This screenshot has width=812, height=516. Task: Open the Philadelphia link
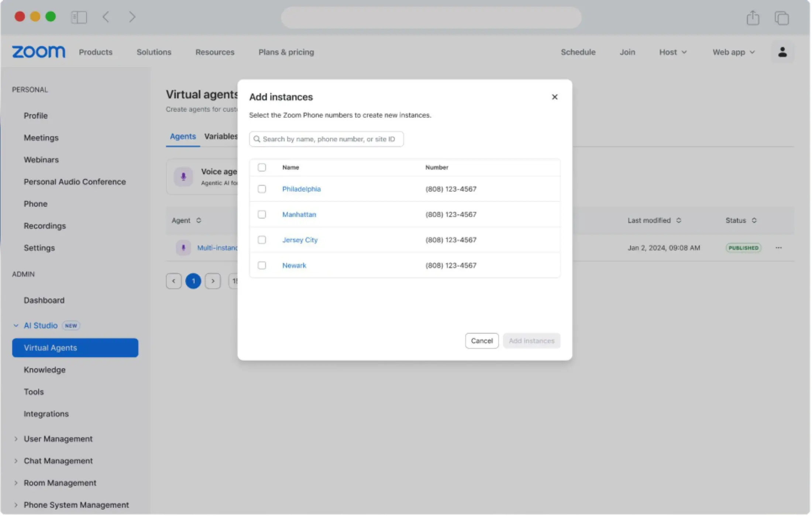(302, 189)
